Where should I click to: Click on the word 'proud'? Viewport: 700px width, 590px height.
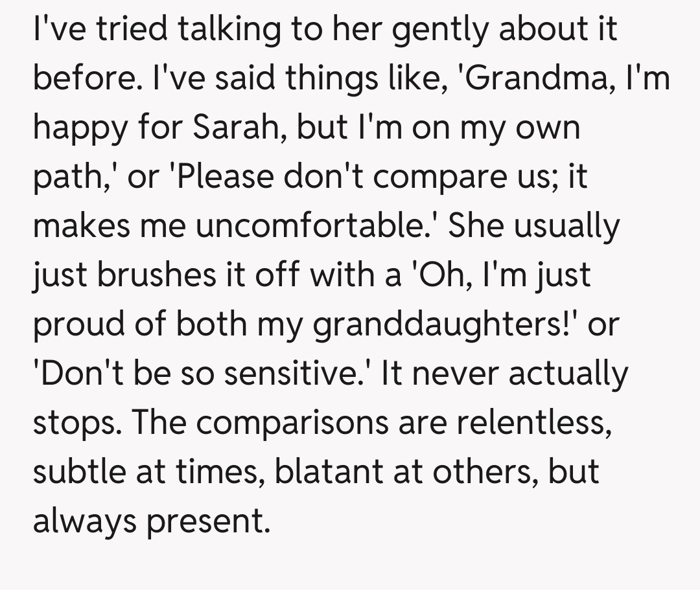pyautogui.click(x=72, y=324)
